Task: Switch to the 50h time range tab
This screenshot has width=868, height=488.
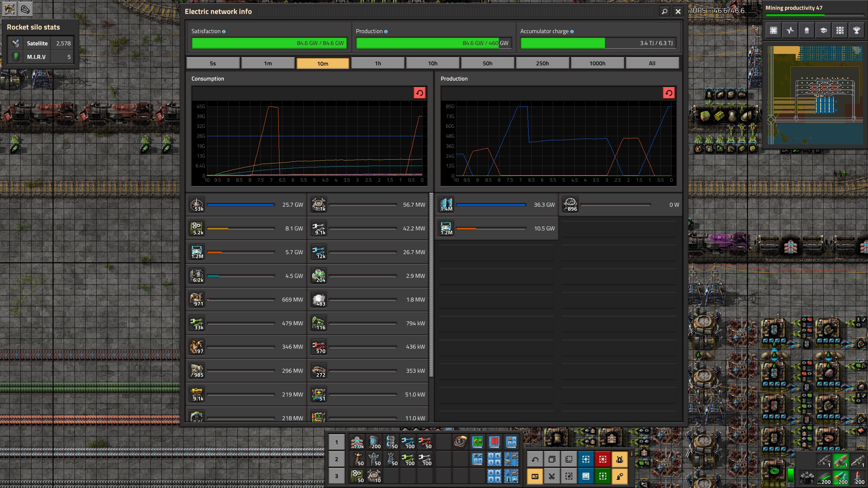Action: (488, 63)
